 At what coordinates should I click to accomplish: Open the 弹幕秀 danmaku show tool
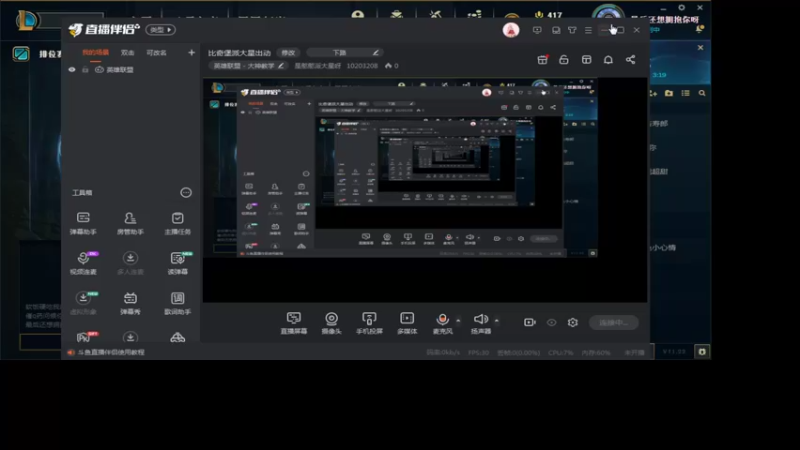(130, 303)
